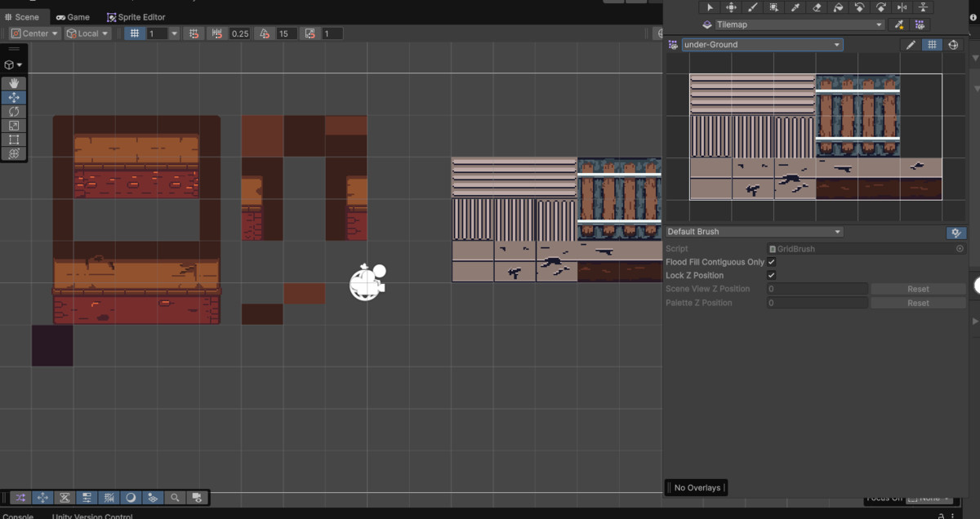Click the No Overlays button
The image size is (980, 519).
click(695, 488)
